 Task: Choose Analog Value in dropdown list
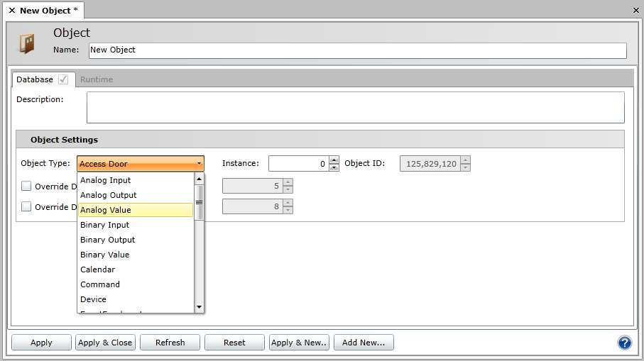[x=135, y=210]
